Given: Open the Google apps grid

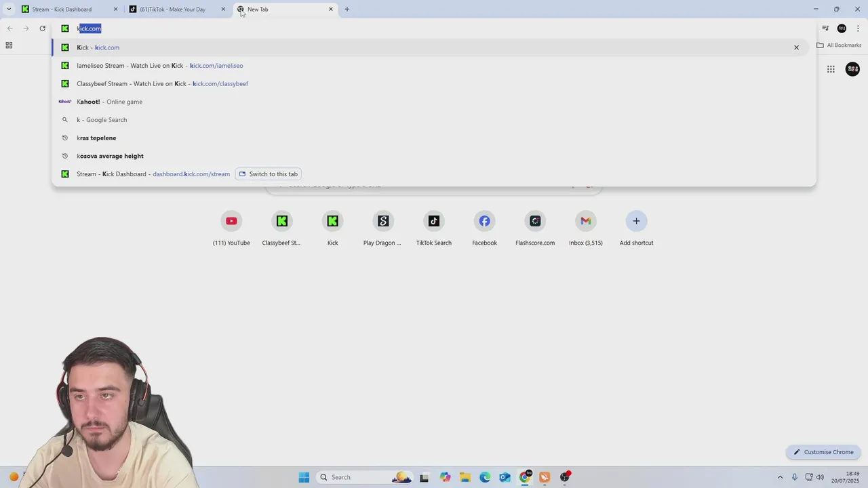Looking at the screenshot, I should [831, 69].
